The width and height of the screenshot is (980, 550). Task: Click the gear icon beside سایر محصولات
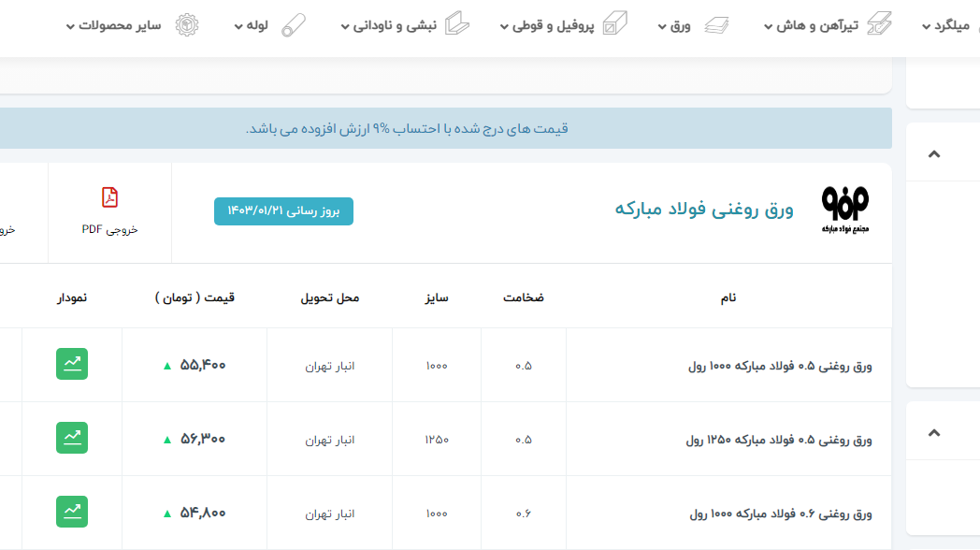click(187, 25)
